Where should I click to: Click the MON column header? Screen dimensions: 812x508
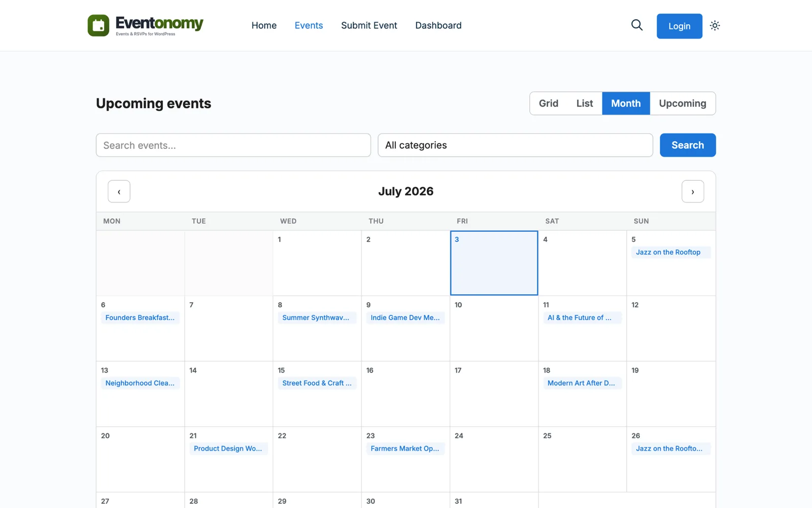[x=112, y=221]
